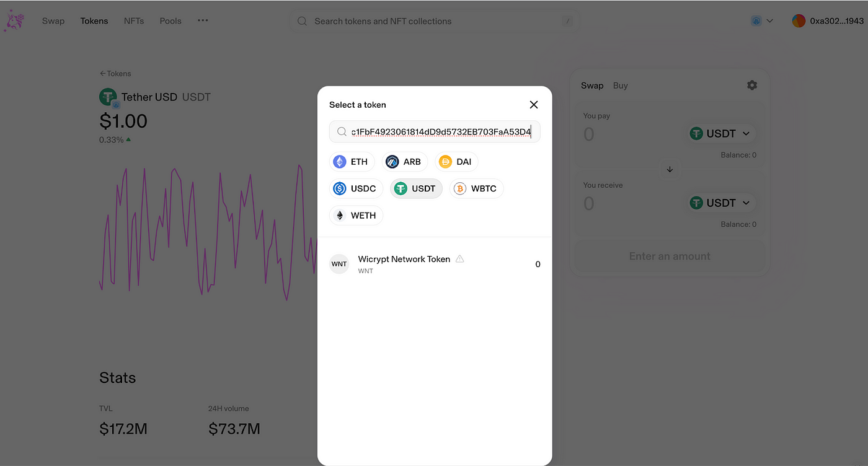Choose Wicrypt Network Token from results

click(435, 264)
